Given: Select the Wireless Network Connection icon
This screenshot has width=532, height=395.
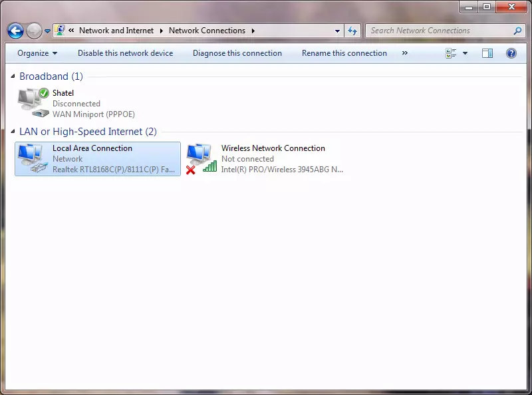Looking at the screenshot, I should coord(201,159).
